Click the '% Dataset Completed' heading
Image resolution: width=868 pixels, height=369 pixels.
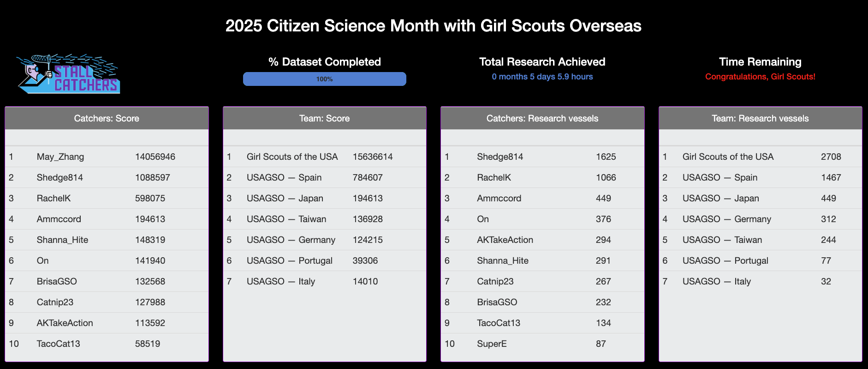[325, 62]
